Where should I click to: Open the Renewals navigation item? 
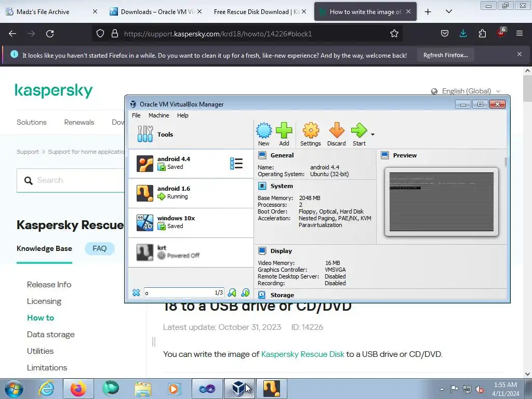(79, 122)
